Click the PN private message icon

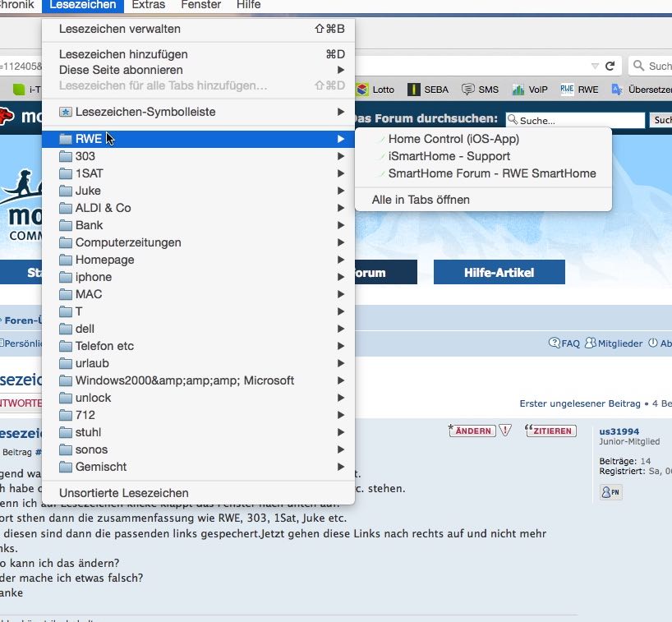click(x=610, y=492)
